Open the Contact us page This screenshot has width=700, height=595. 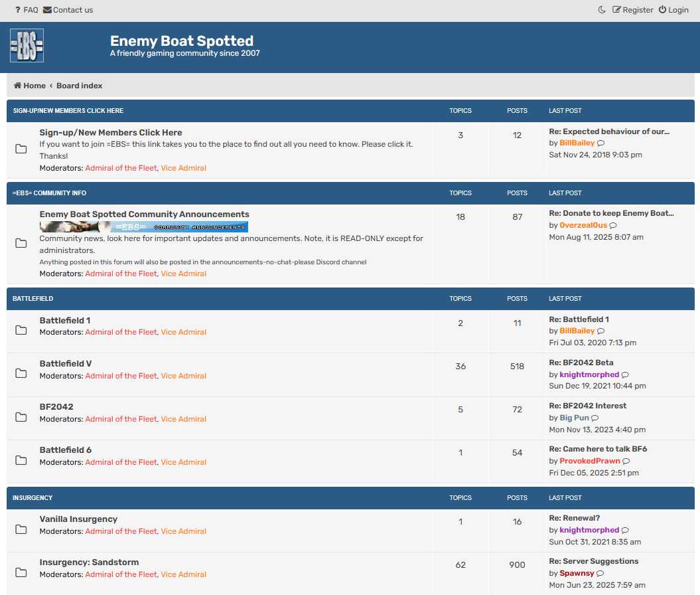pyautogui.click(x=68, y=10)
